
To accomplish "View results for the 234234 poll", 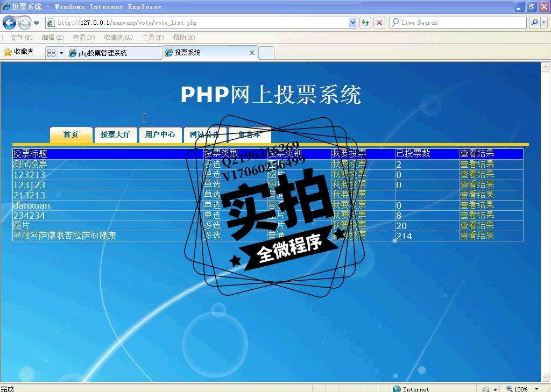I will point(477,215).
